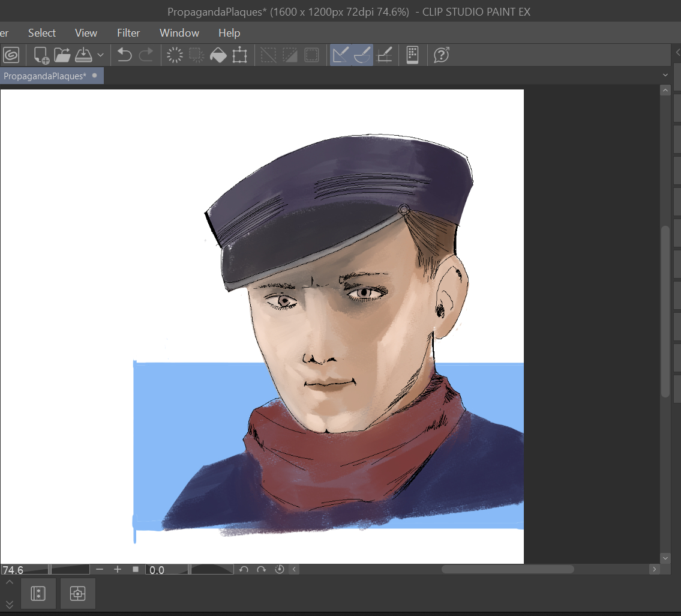This screenshot has width=681, height=616.
Task: Click the Save icon in toolbar
Action: (x=83, y=55)
